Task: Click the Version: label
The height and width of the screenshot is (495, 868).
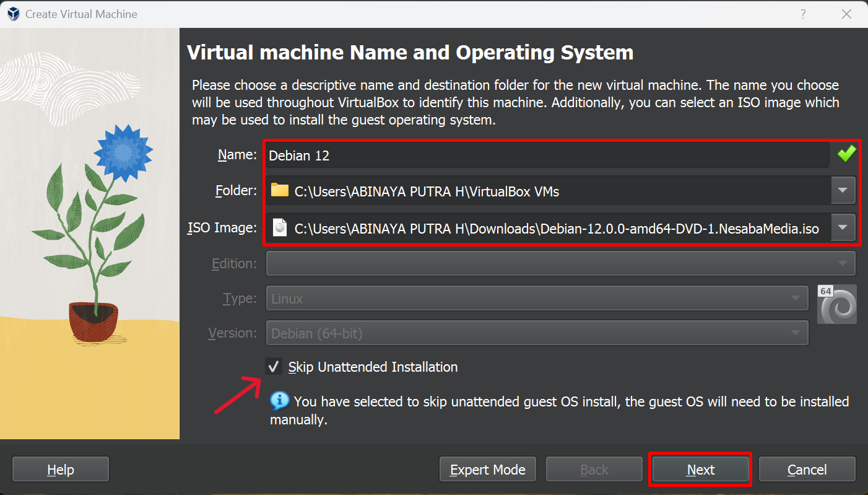Action: (x=233, y=333)
